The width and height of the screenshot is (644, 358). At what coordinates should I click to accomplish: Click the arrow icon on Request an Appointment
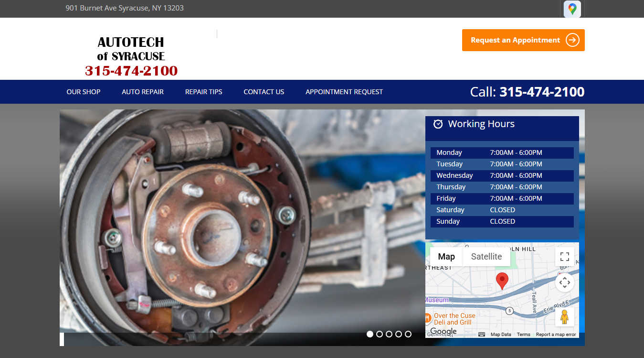pyautogui.click(x=572, y=40)
